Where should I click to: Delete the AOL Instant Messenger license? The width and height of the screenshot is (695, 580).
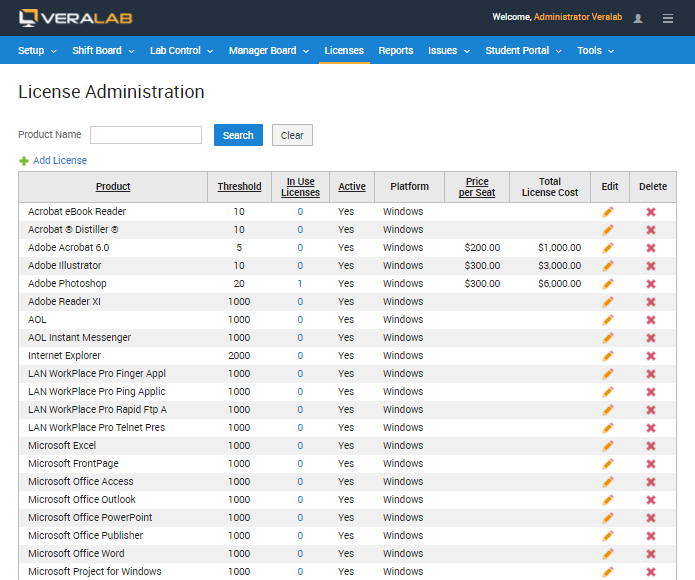pos(651,338)
